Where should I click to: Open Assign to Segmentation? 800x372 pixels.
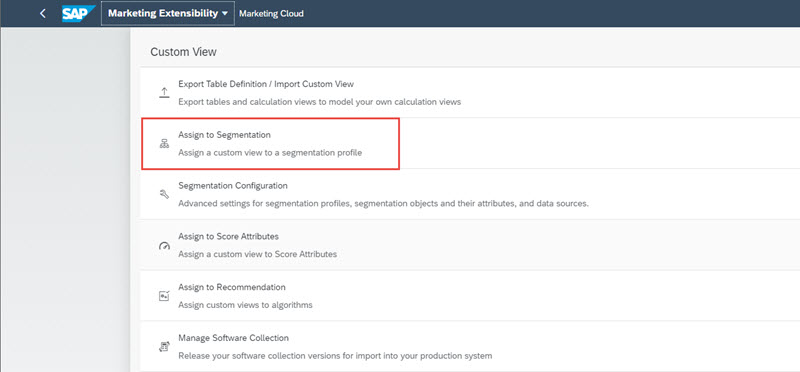[x=224, y=135]
